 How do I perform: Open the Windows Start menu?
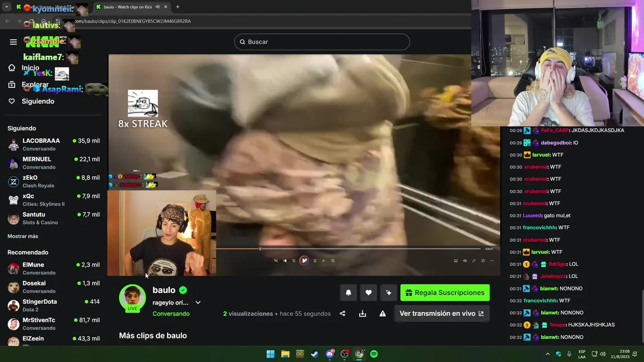(270, 354)
